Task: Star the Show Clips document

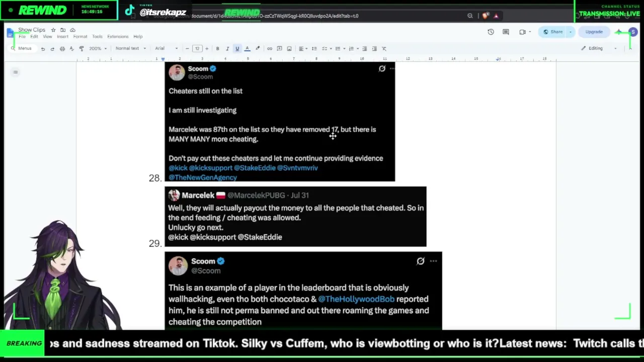Action: (x=53, y=30)
